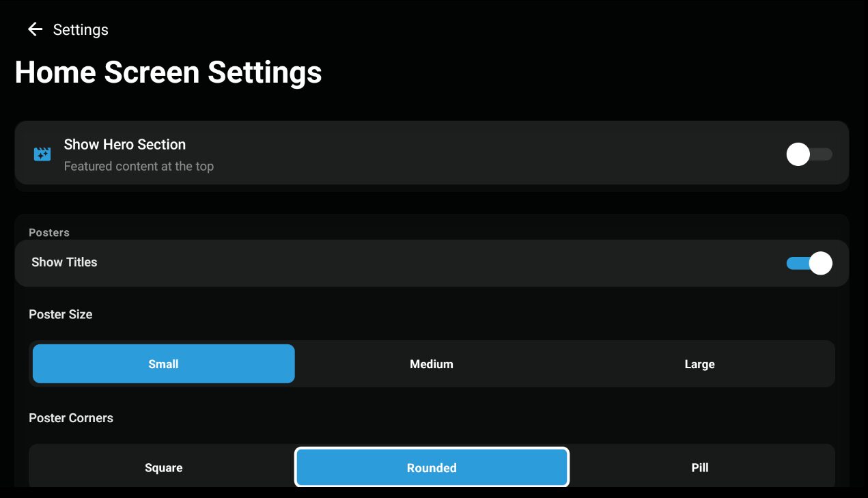The width and height of the screenshot is (868, 498).
Task: Enable the Show Hero Section switch
Action: (809, 154)
